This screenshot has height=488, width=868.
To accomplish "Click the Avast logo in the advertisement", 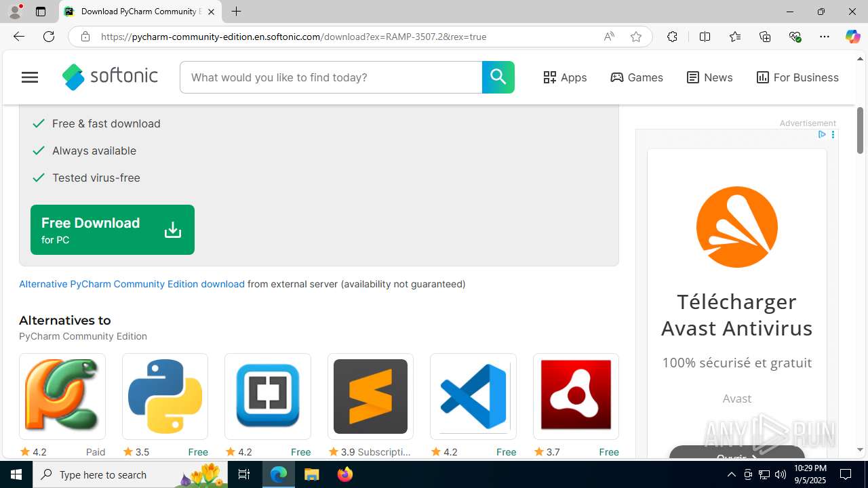I will click(x=737, y=227).
